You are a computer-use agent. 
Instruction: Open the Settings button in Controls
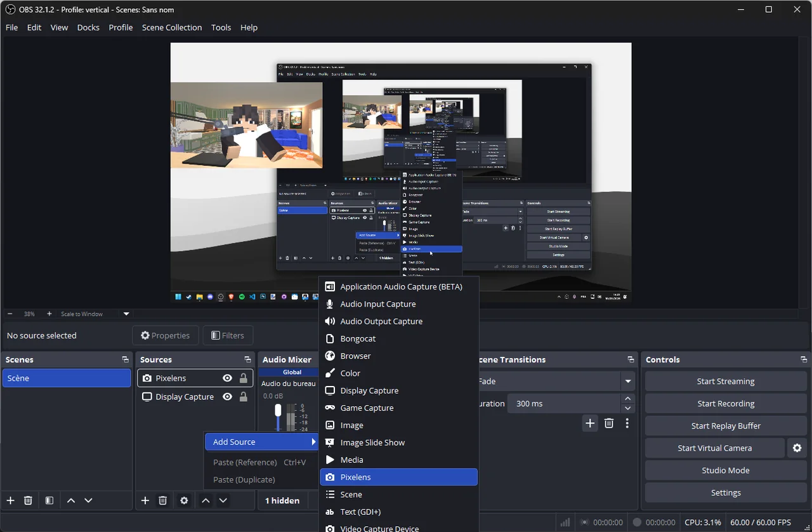click(x=726, y=493)
